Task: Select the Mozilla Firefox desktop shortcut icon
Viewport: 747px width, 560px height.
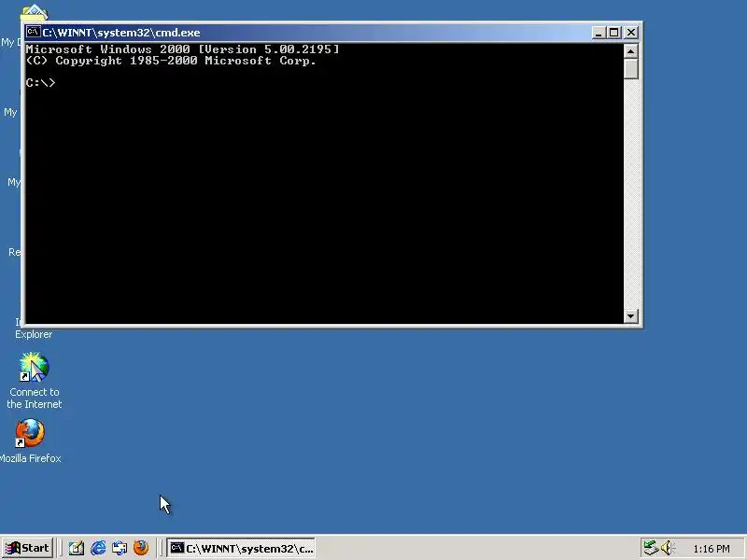Action: [x=30, y=433]
